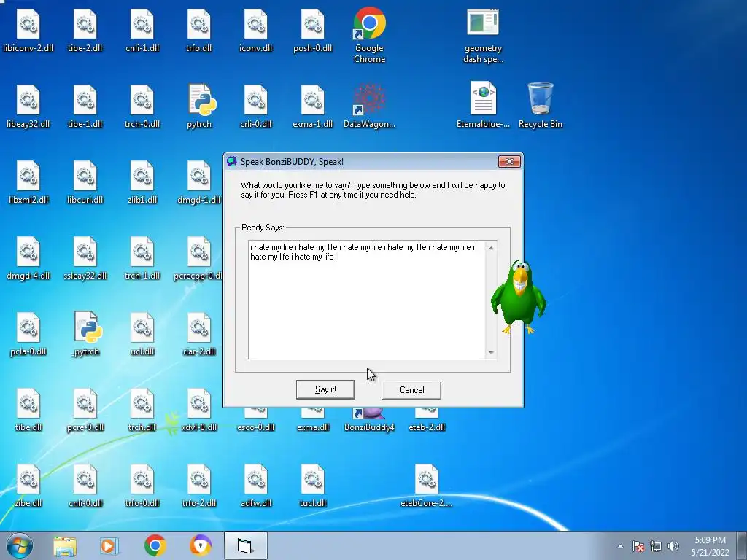Select the tibe-1.dll file icon
The height and width of the screenshot is (560, 747).
[85, 105]
